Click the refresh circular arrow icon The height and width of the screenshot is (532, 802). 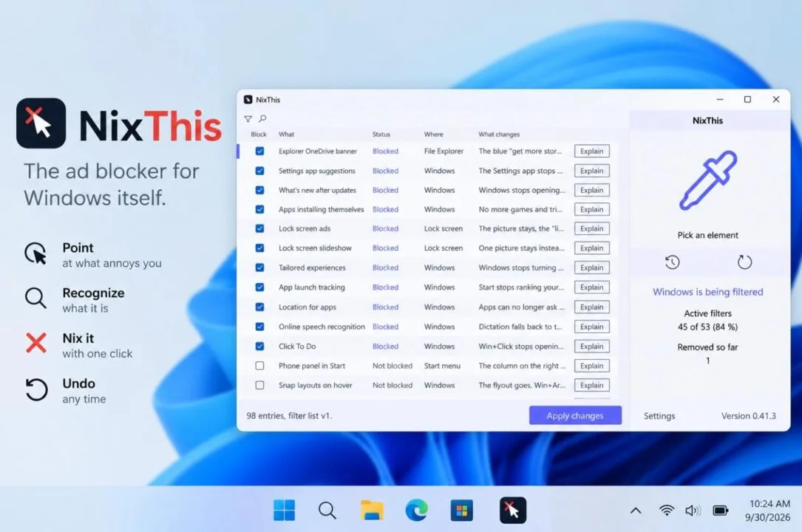(x=744, y=262)
